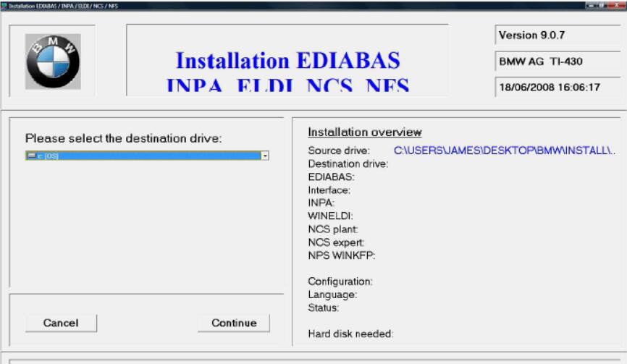The width and height of the screenshot is (627, 364).
Task: Click the 'NCS expert:' overview label
Action: click(x=336, y=242)
